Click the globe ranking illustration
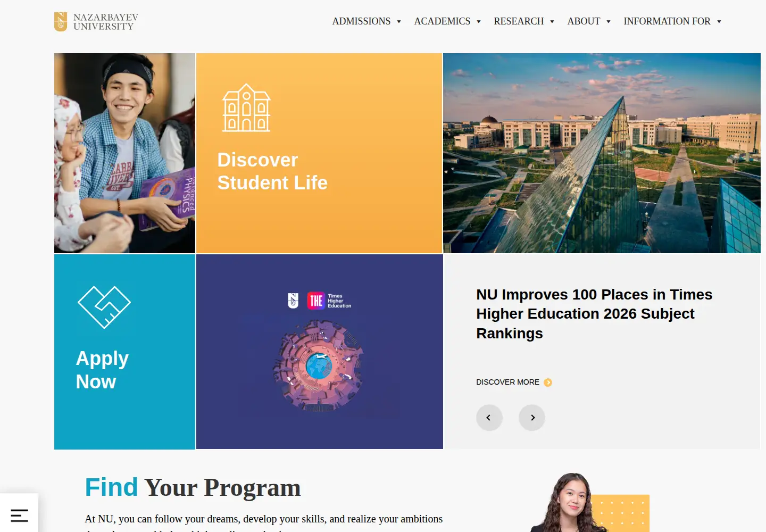Viewport: 766px width, 532px height. coord(319,365)
